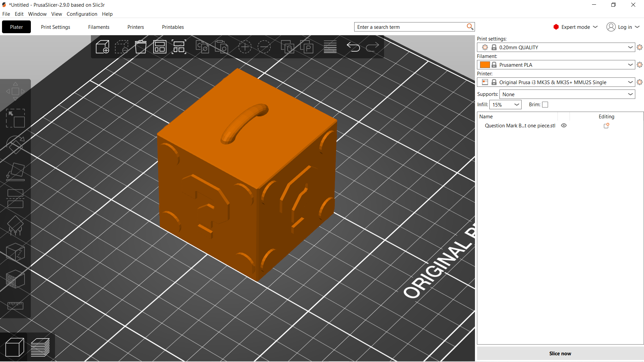
Task: Select Place on face tool
Action: tap(15, 172)
